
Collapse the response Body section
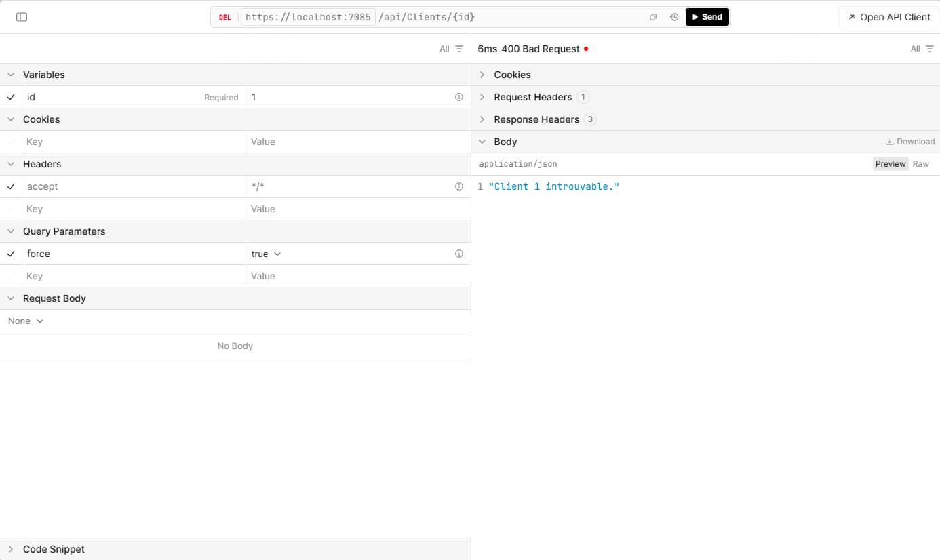coord(482,142)
